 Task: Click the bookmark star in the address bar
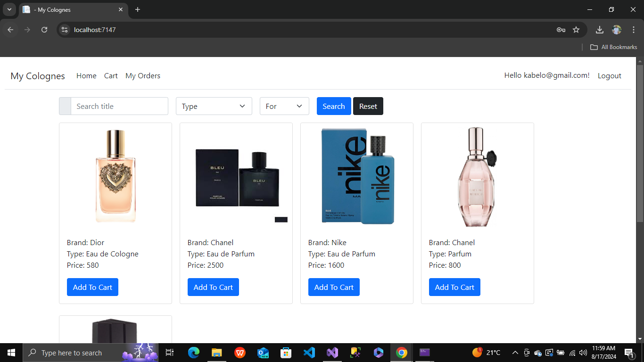click(576, 29)
